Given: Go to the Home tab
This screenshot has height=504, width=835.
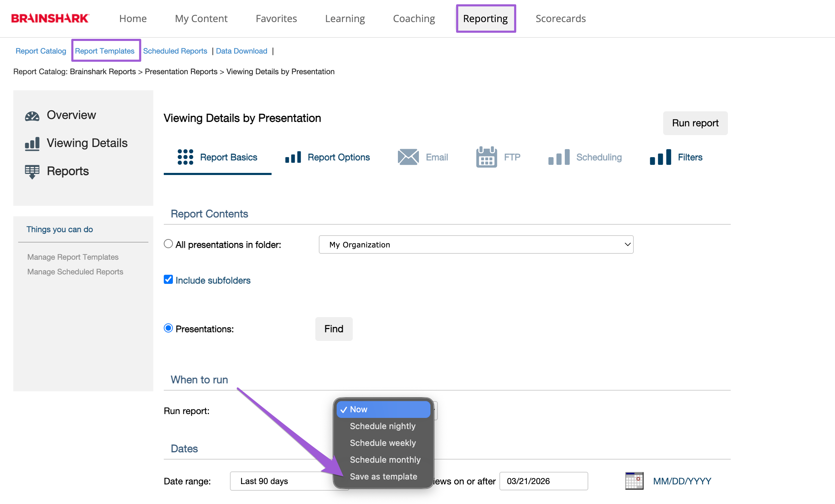Looking at the screenshot, I should [x=133, y=19].
